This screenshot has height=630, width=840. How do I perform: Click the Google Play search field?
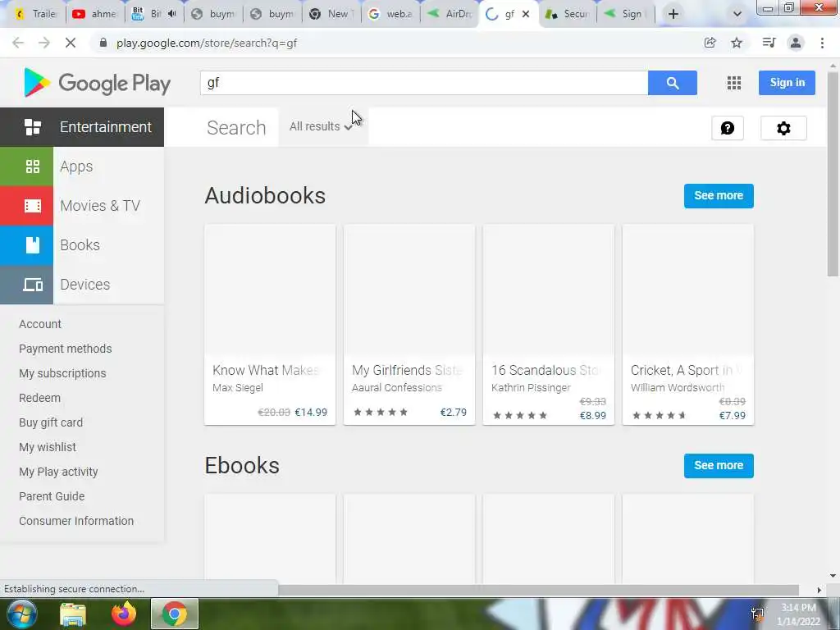(424, 83)
